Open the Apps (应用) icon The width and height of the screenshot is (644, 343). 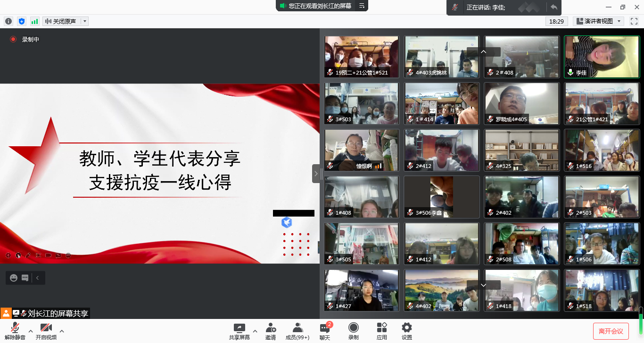tap(382, 331)
